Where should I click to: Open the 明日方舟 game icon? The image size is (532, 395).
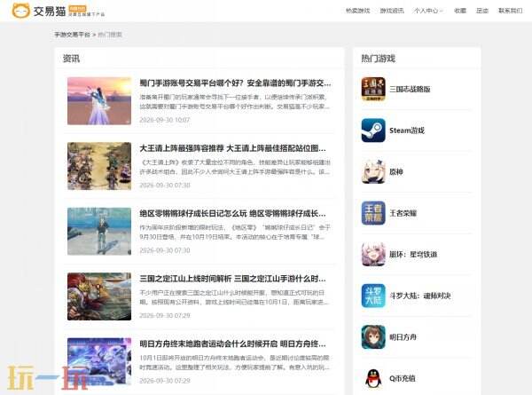(x=373, y=337)
